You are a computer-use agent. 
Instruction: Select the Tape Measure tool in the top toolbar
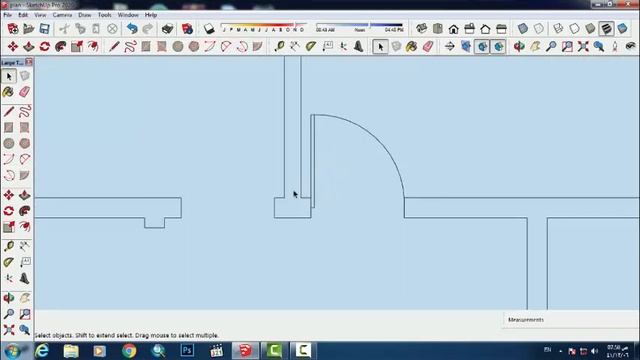tap(279, 47)
